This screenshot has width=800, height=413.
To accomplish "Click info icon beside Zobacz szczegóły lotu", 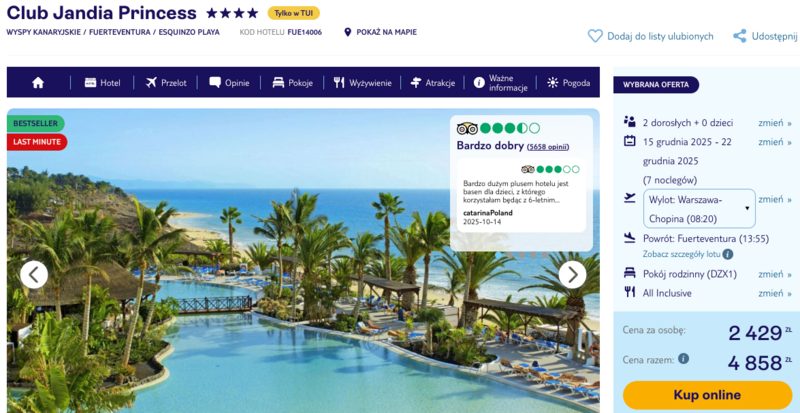I will click(x=728, y=254).
